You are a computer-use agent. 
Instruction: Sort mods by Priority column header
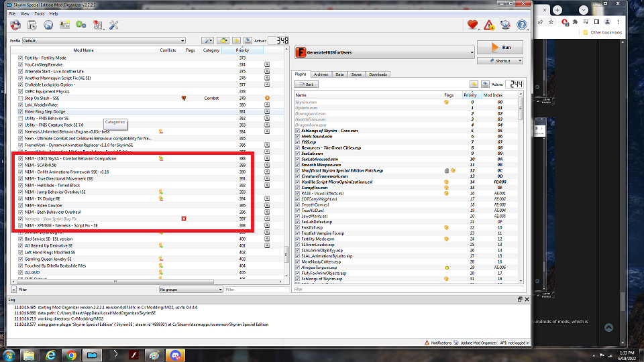242,50
